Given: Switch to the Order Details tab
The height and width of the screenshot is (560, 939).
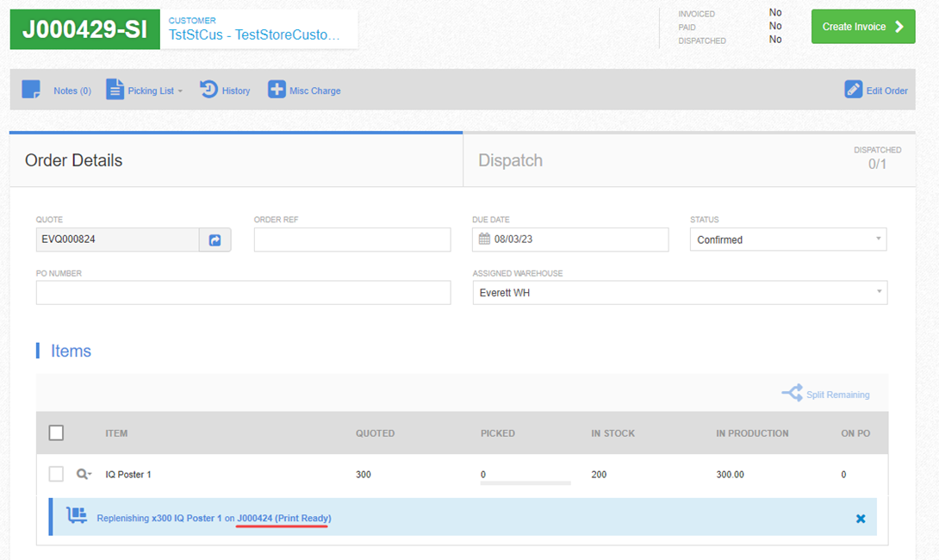Looking at the screenshot, I should (236, 160).
